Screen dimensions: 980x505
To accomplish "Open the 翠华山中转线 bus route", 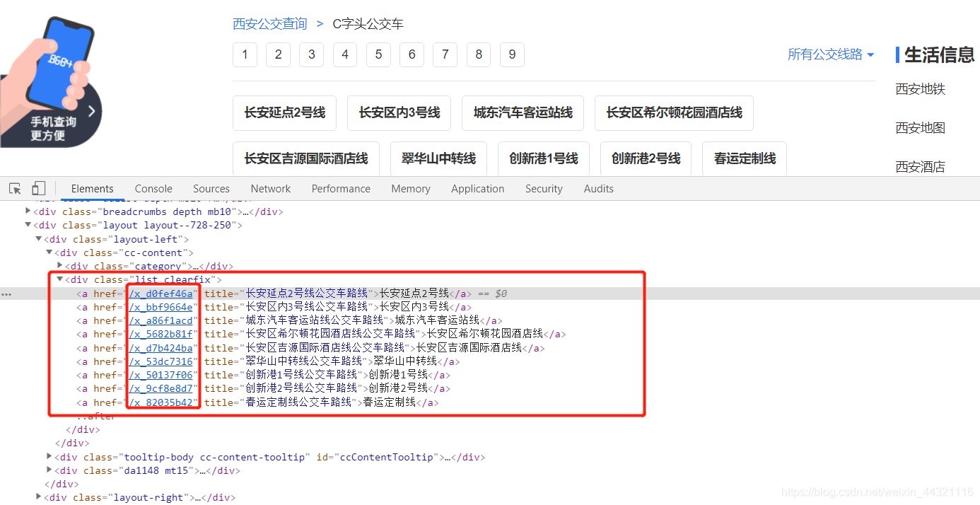I will click(439, 158).
